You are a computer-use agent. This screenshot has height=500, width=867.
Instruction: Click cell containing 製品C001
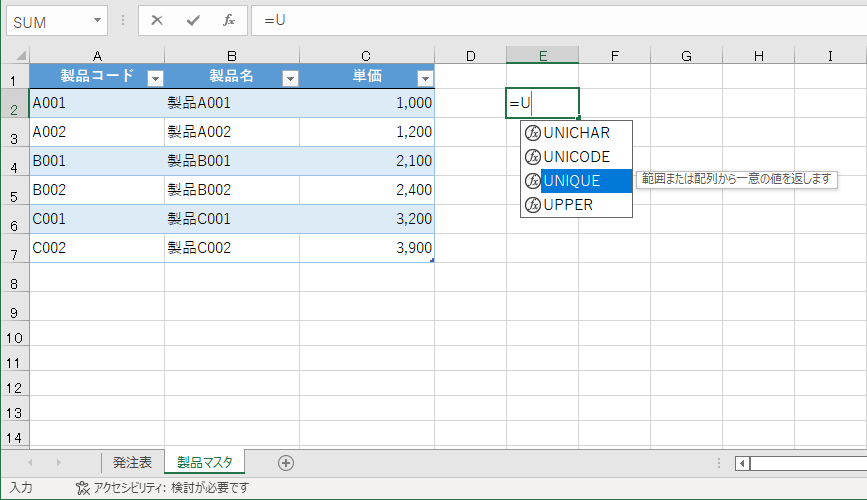232,219
